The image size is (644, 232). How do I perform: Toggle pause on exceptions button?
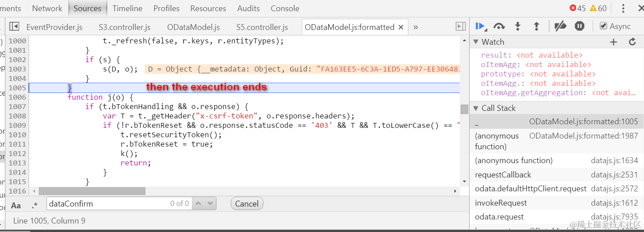580,26
